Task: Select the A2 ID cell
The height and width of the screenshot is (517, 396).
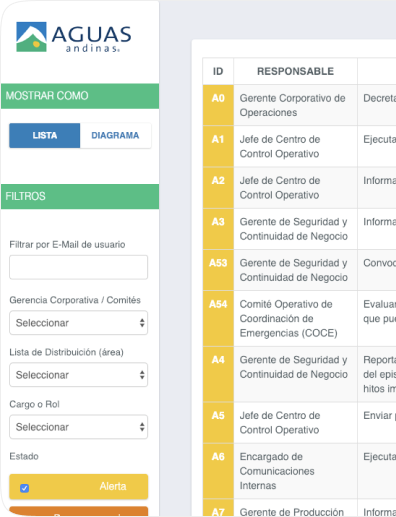Action: point(218,188)
